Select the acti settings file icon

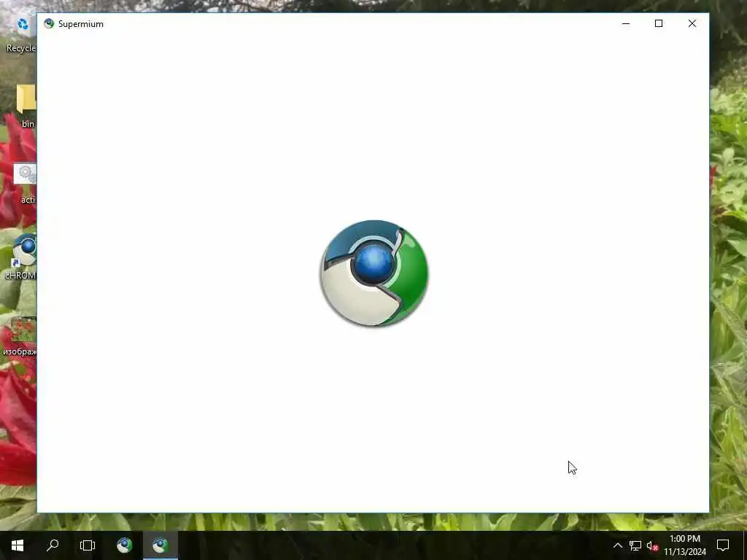25,183
